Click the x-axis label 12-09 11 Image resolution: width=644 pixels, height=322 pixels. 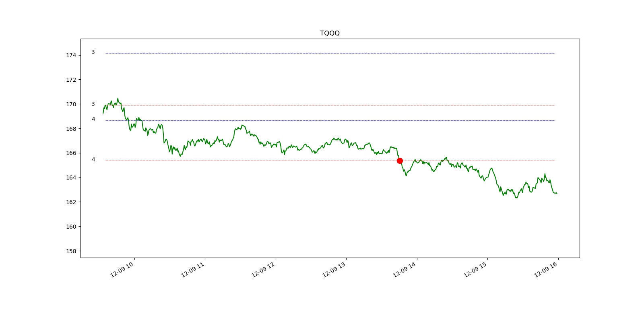pos(192,270)
